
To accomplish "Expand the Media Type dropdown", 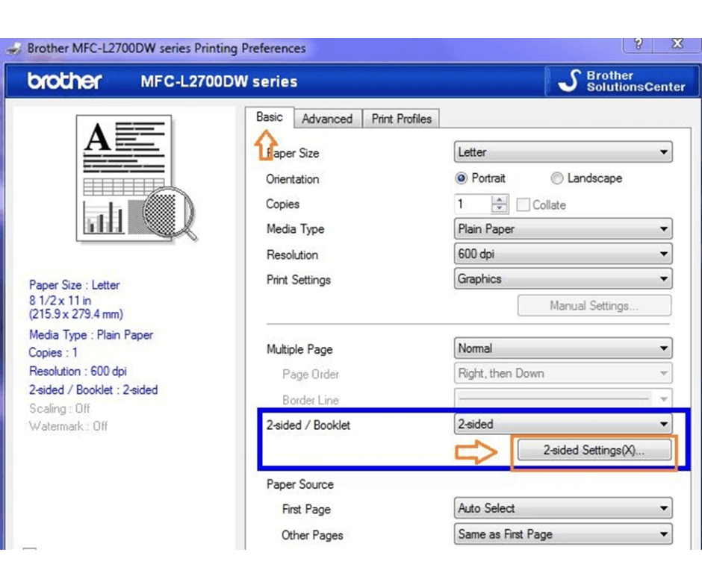I will point(563,229).
